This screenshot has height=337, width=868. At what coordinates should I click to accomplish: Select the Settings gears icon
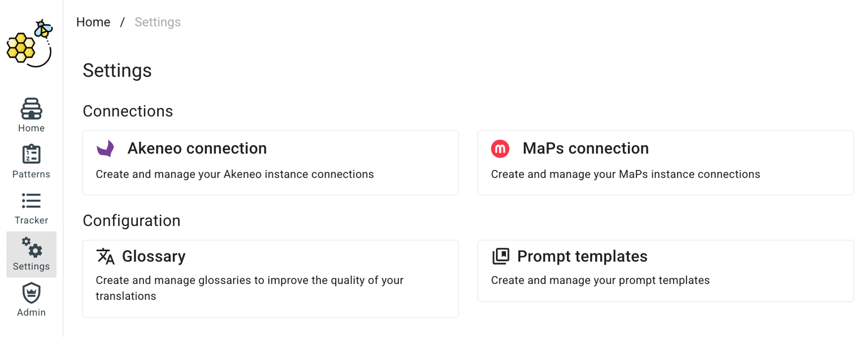(32, 247)
